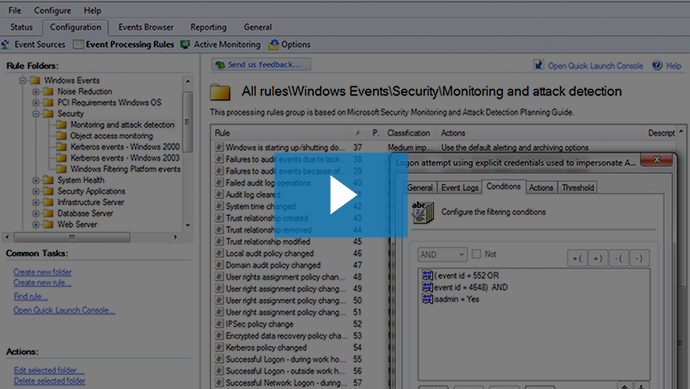The height and width of the screenshot is (389, 690).
Task: Click icon of Audit log cleared rule
Action: click(219, 194)
